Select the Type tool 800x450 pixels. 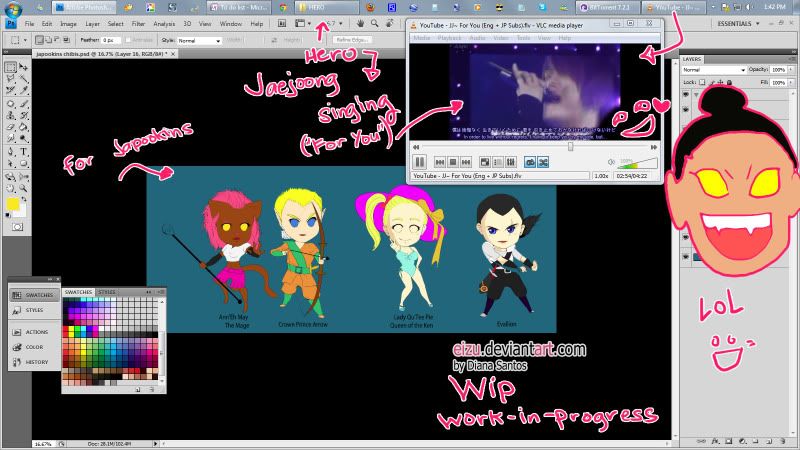point(23,152)
